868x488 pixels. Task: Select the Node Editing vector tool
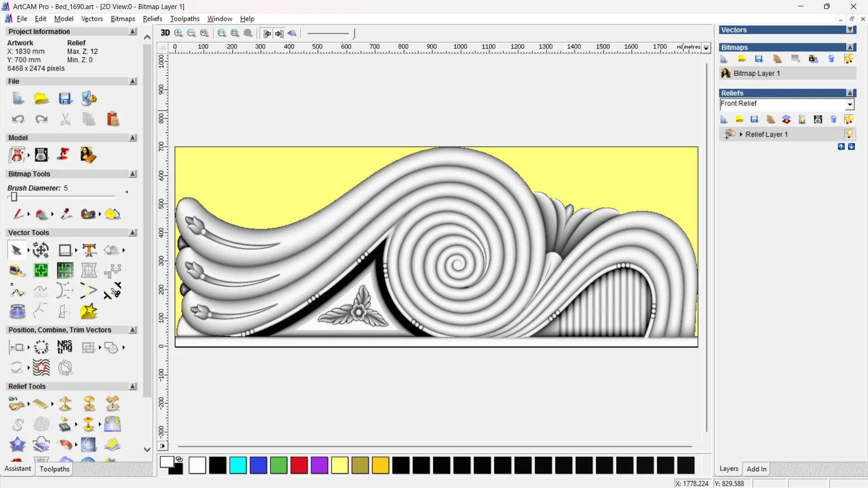[17, 291]
